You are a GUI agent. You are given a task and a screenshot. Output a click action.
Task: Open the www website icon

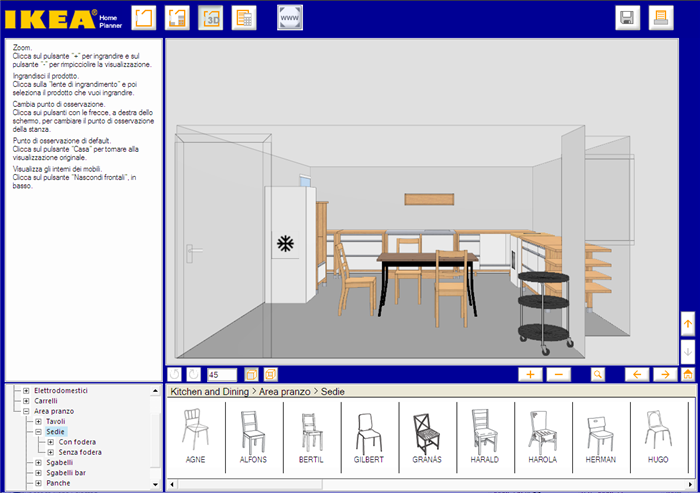pyautogui.click(x=290, y=18)
